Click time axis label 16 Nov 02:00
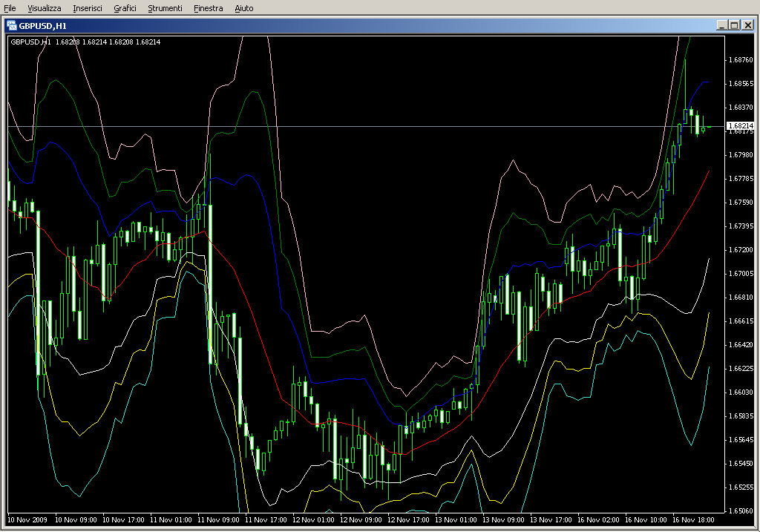 (599, 520)
